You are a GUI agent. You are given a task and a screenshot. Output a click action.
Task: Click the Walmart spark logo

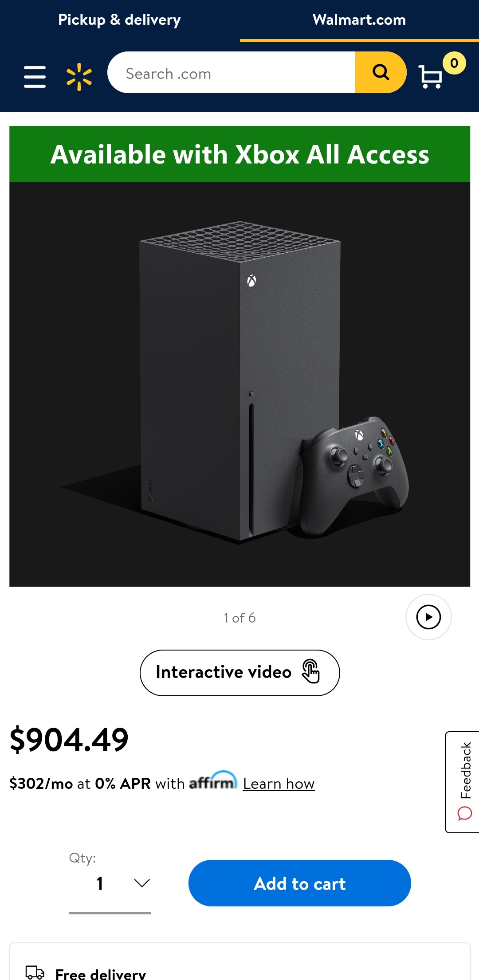[79, 77]
